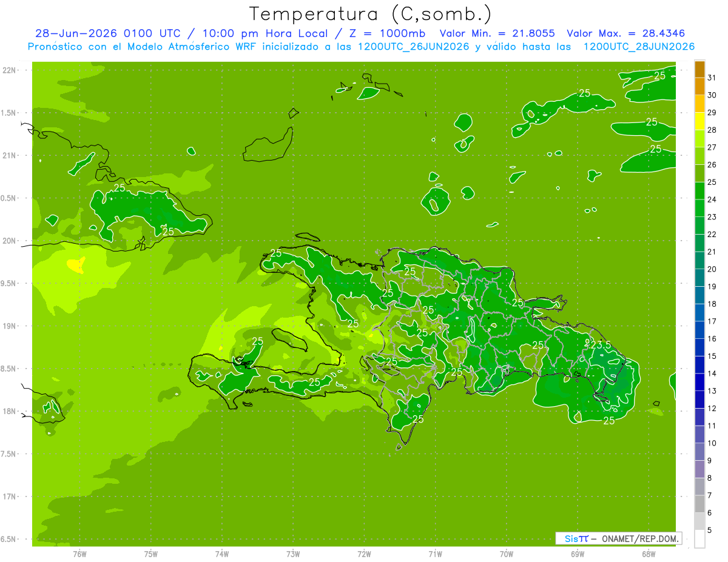
Task: Click the '31' tick label on the color bar
Action: click(712, 78)
